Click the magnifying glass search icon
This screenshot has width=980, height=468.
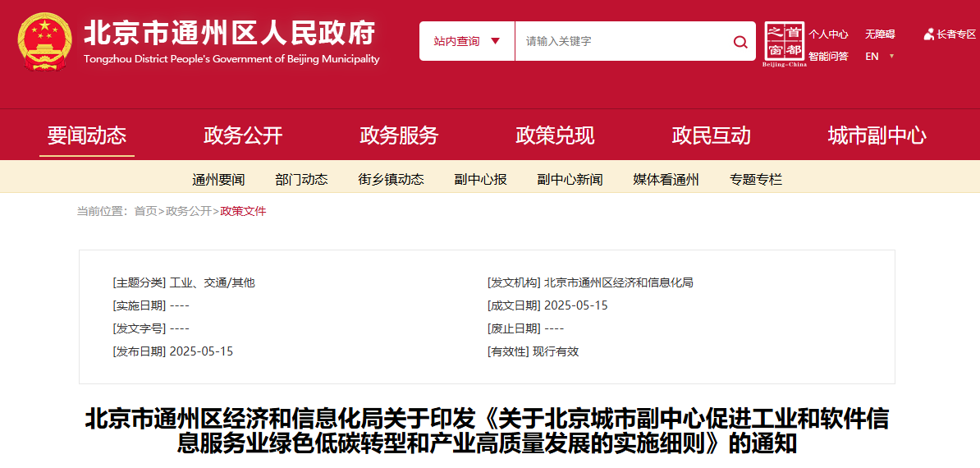740,42
